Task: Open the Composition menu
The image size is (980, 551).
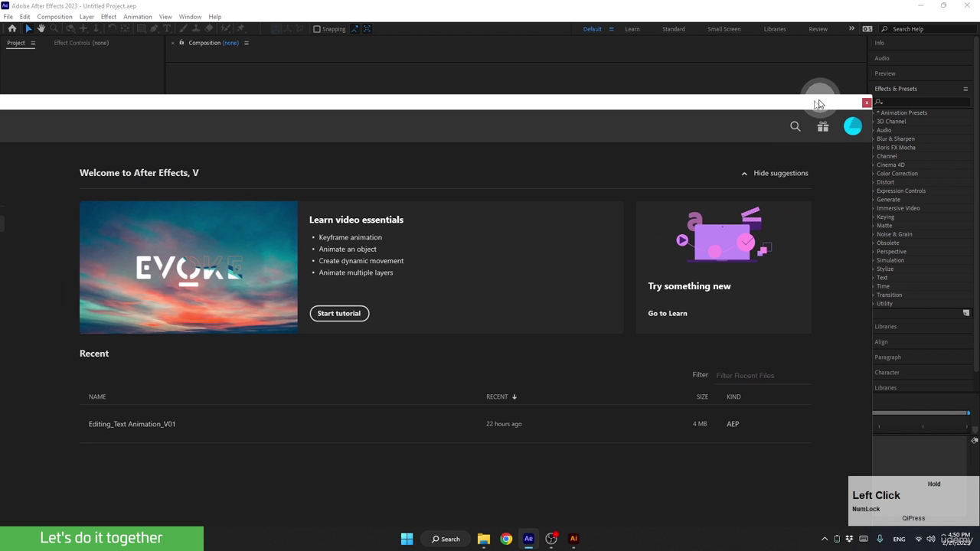Action: [x=54, y=16]
